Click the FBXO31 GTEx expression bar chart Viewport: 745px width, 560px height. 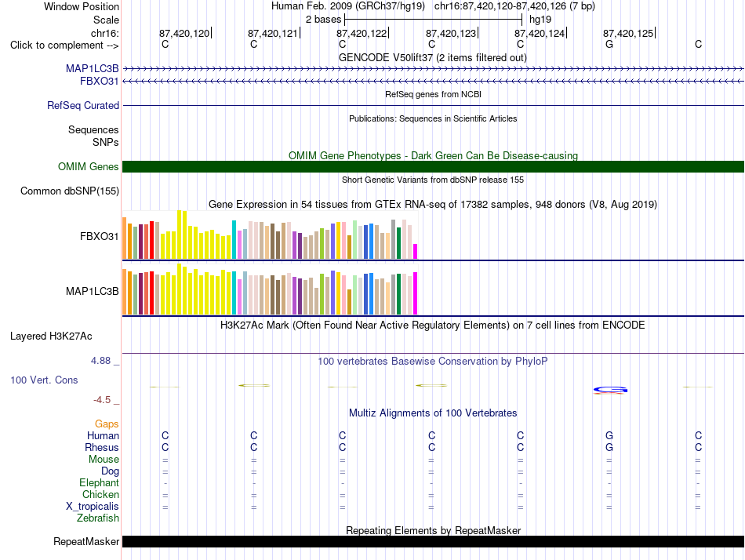pos(270,235)
